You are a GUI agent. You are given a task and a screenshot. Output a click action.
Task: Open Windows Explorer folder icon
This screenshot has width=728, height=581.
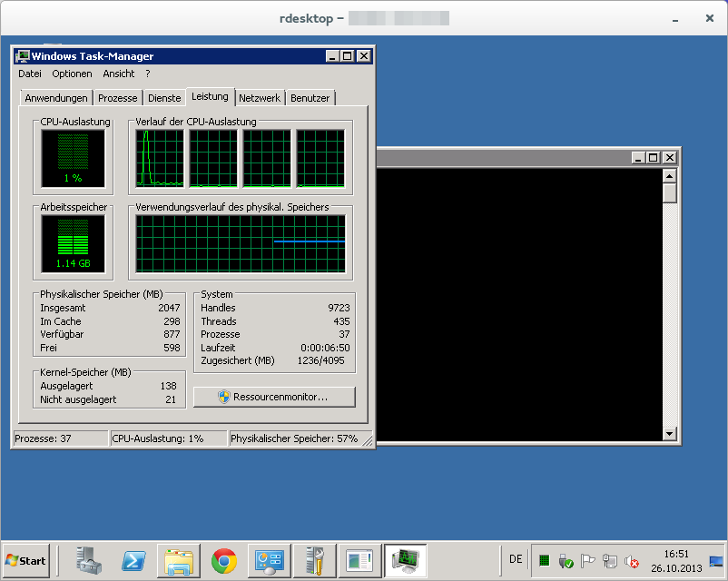click(179, 560)
